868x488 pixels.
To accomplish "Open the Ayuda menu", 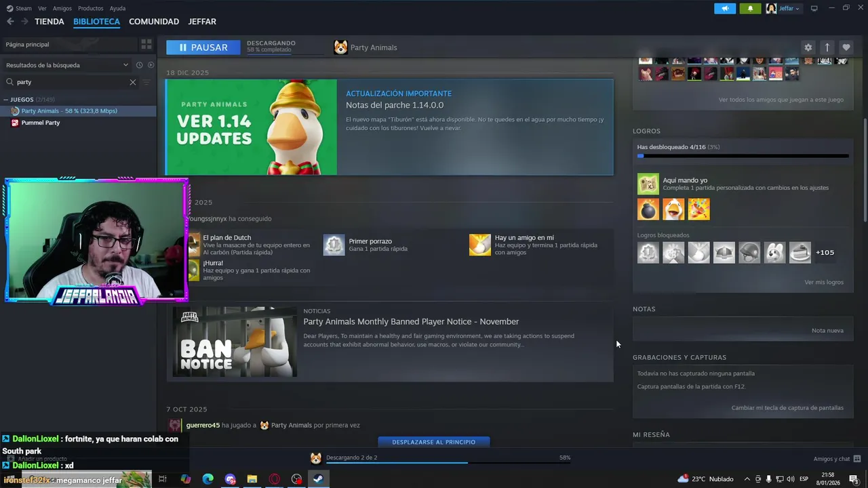I will coord(117,8).
